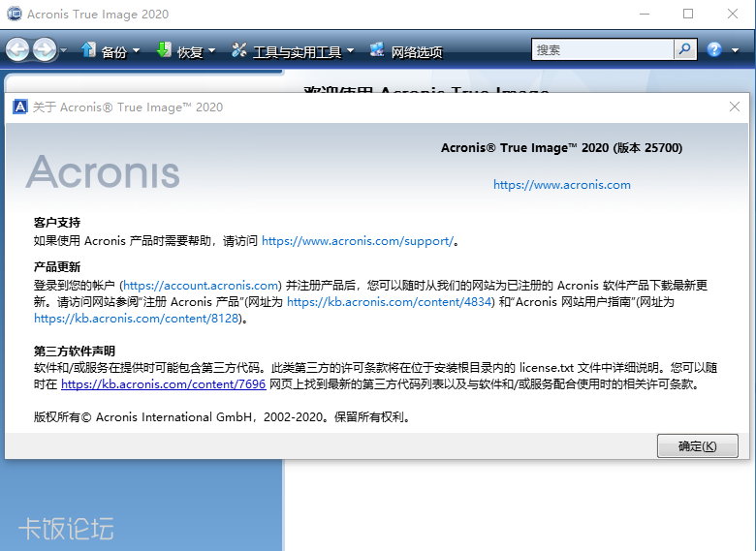Click the blue Help question mark icon

[x=715, y=49]
